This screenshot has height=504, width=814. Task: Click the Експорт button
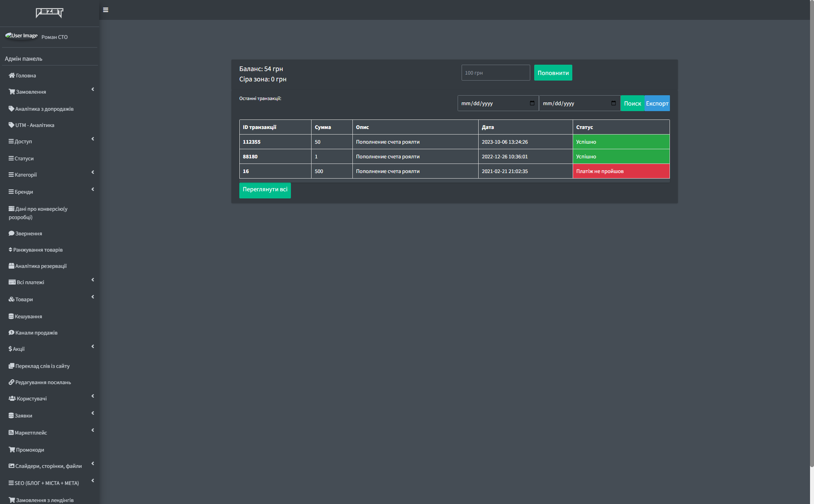click(x=657, y=103)
